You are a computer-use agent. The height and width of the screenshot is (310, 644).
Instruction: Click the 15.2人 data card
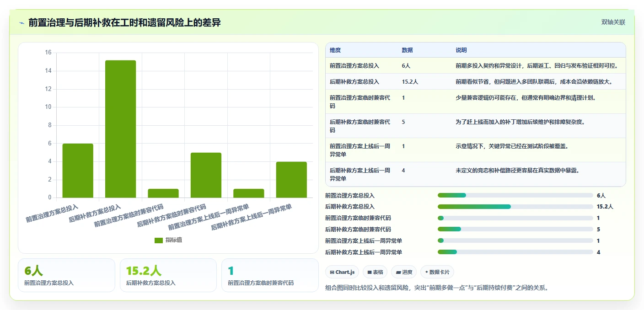pyautogui.click(x=168, y=275)
